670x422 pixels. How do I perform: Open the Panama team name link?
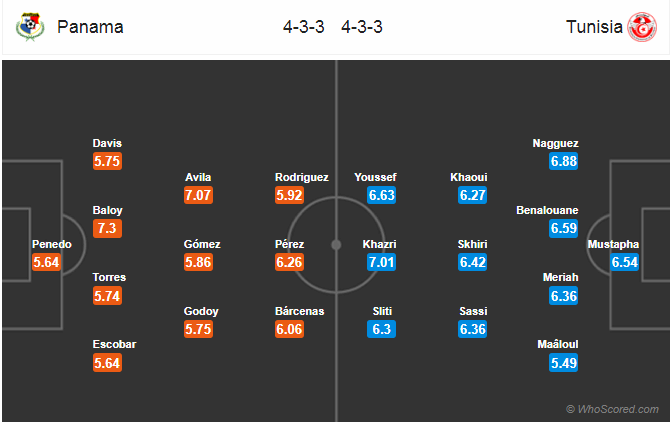pos(90,27)
